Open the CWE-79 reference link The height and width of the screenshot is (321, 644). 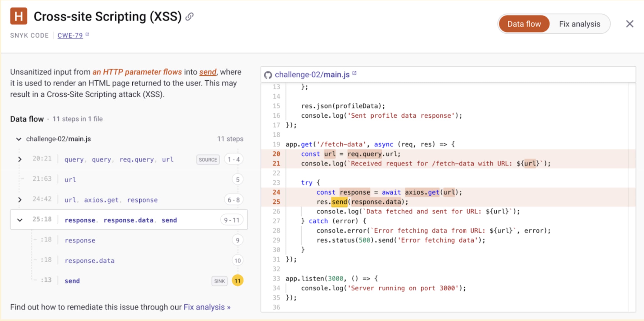point(70,35)
